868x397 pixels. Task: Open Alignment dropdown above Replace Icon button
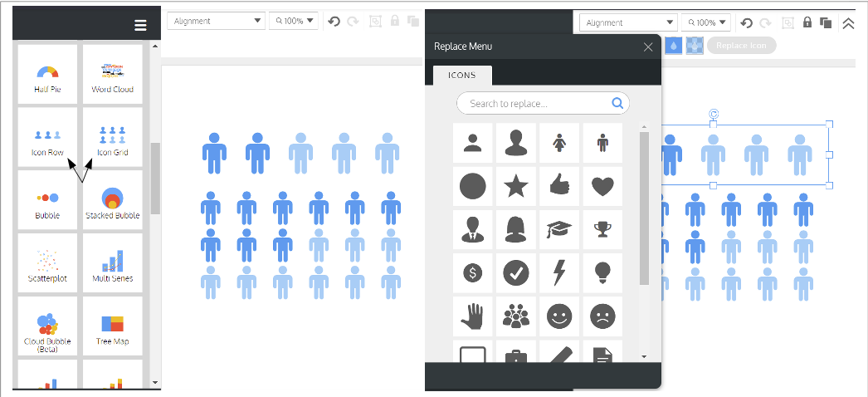[628, 22]
